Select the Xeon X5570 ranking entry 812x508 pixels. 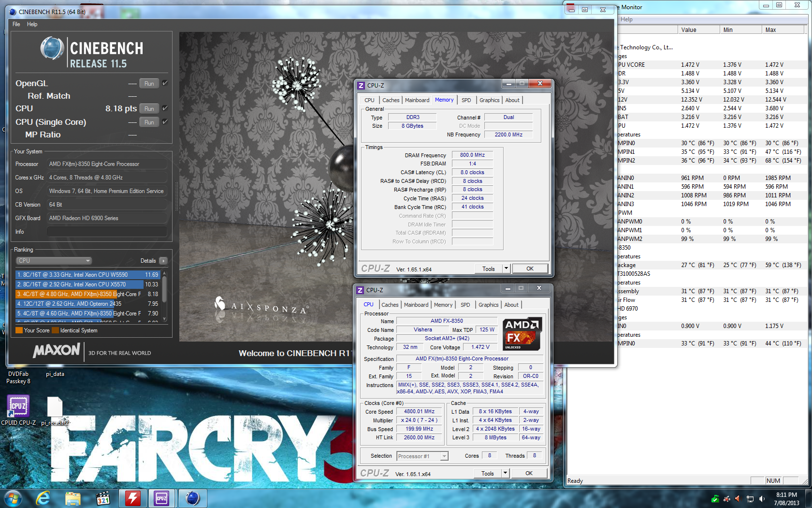[87, 284]
